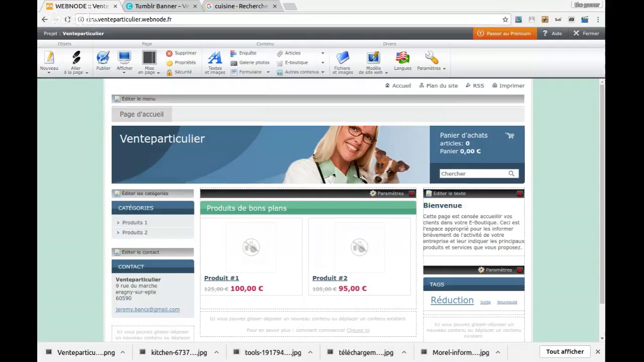Open Plan du site link
Screen dimensions: 644x362
438,85
